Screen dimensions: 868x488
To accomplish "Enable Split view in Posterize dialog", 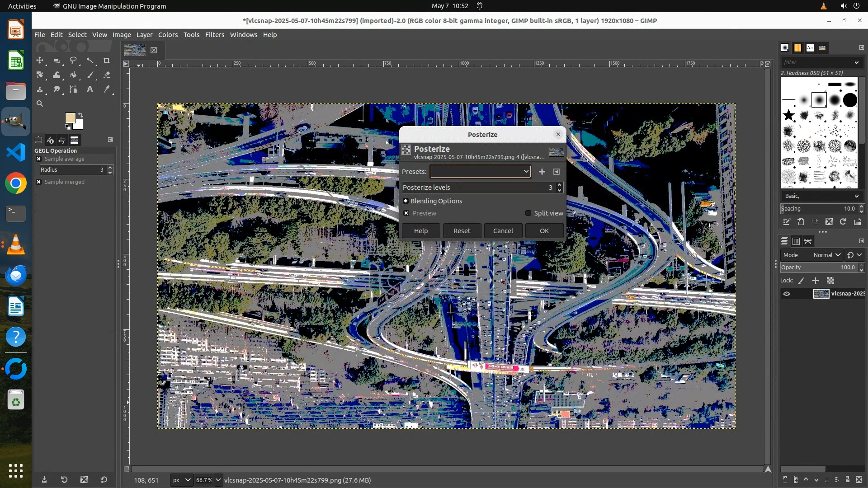I will [x=528, y=213].
